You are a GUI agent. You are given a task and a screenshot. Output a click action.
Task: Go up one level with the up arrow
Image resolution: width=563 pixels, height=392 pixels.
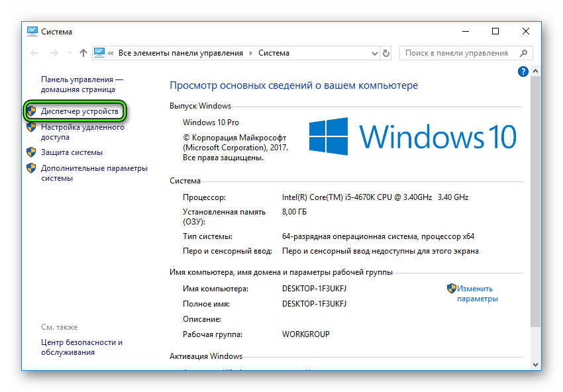[83, 53]
